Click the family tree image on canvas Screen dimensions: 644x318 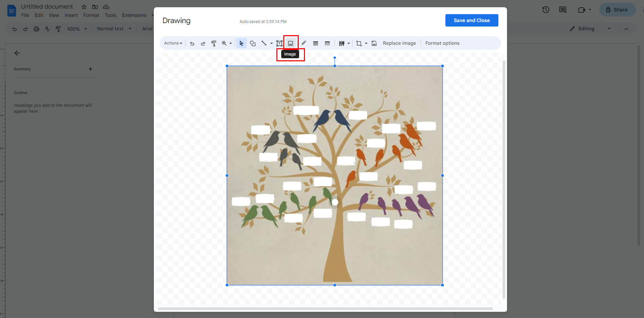coord(335,175)
